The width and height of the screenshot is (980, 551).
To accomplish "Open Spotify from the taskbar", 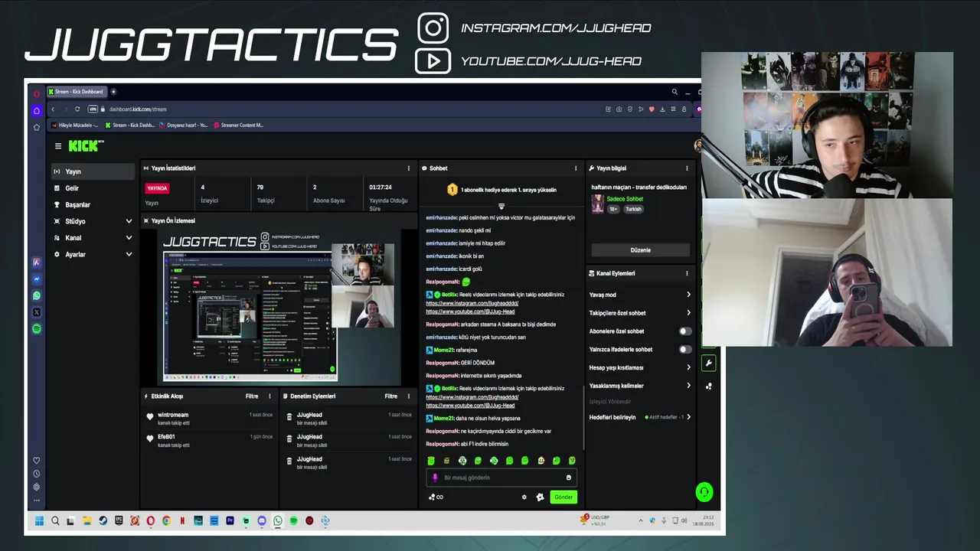I will click(293, 521).
